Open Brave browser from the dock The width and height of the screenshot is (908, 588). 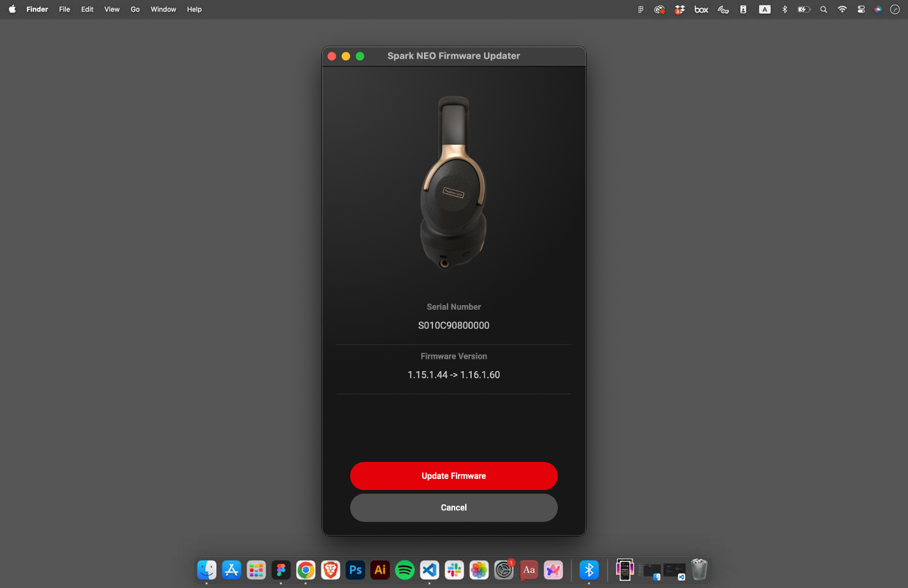click(x=331, y=570)
